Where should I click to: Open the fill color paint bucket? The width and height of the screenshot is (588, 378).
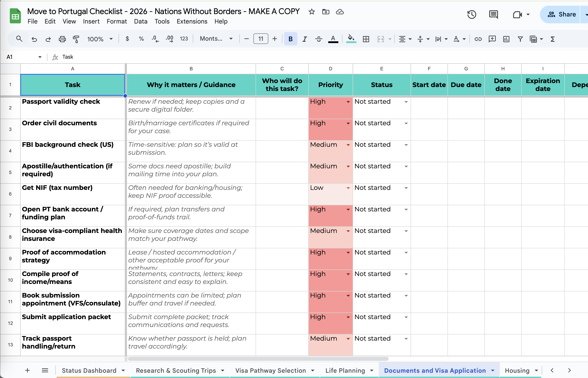351,39
